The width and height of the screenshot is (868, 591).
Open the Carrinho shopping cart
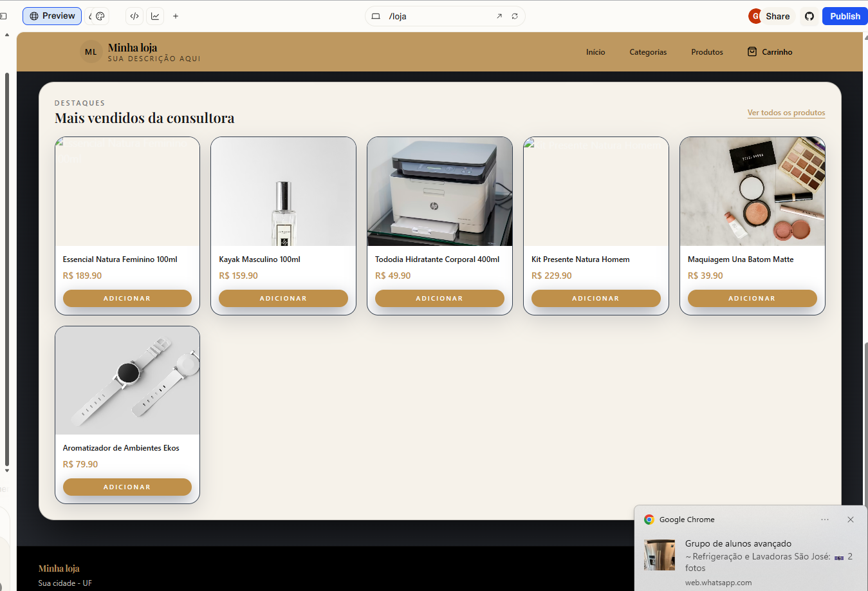(x=770, y=52)
